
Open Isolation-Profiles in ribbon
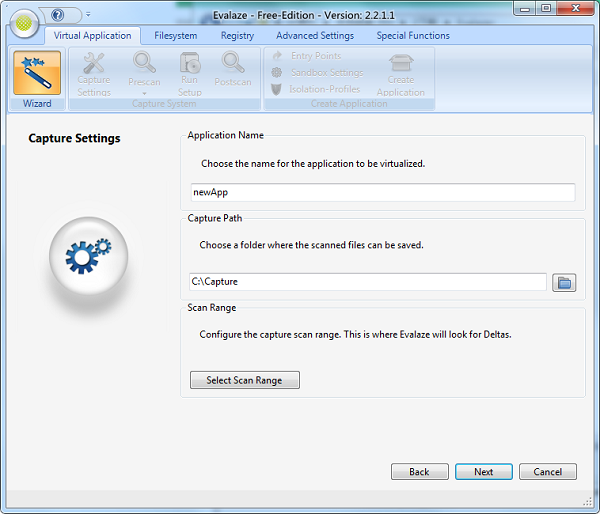click(316, 89)
